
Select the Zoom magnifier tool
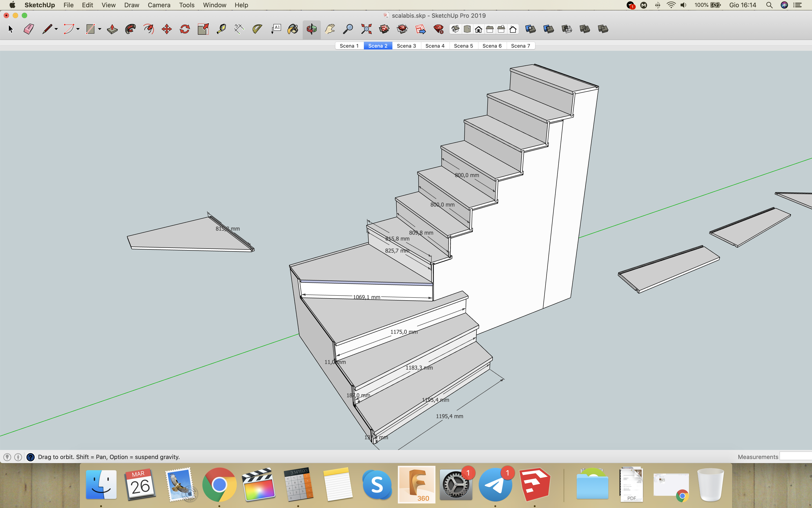pos(348,29)
